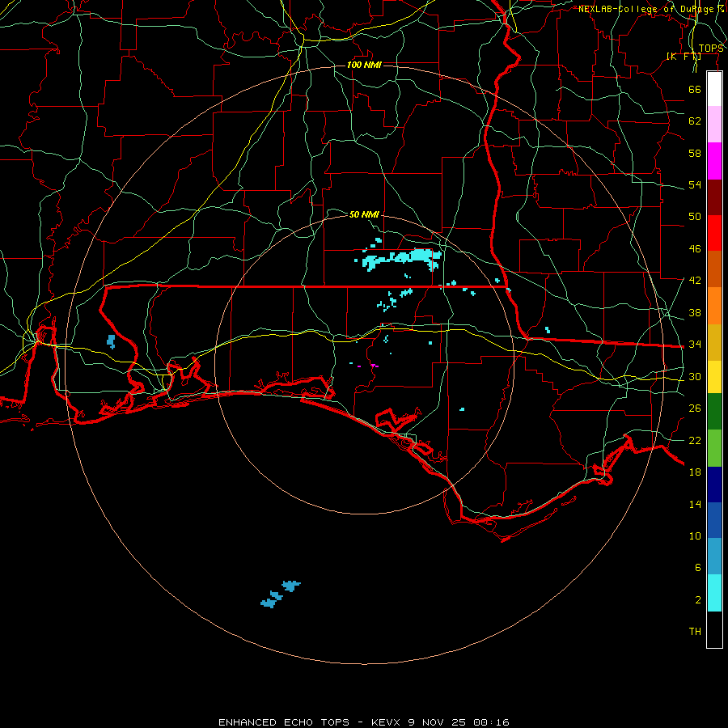Click the ENHANCED ECHO TOPS KEVX footer title
Viewport: 728px width, 728px height.
(x=363, y=722)
